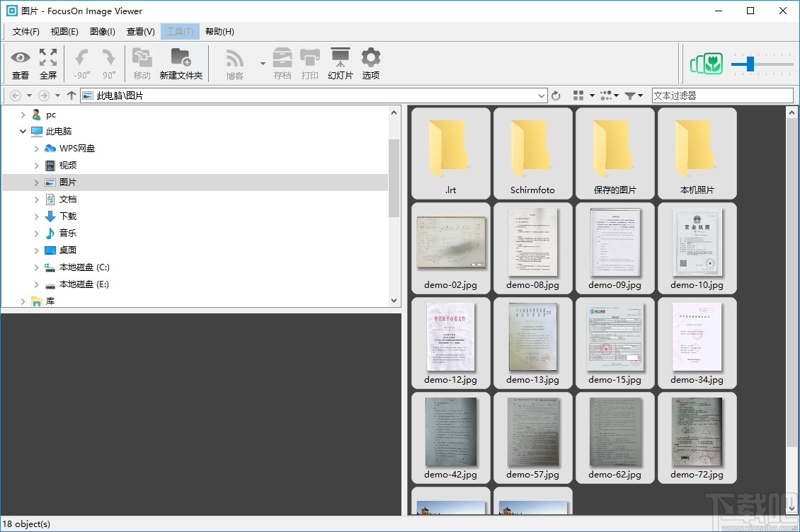Image resolution: width=800 pixels, height=532 pixels.
Task: Expand the 本地磁盘 (C:) tree node
Action: [35, 267]
